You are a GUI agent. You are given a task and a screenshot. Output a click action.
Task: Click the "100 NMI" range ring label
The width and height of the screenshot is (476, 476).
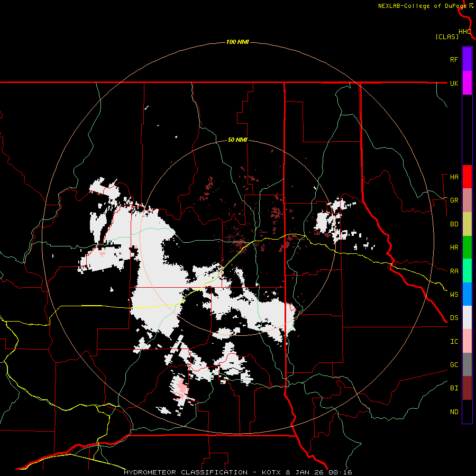pyautogui.click(x=237, y=42)
